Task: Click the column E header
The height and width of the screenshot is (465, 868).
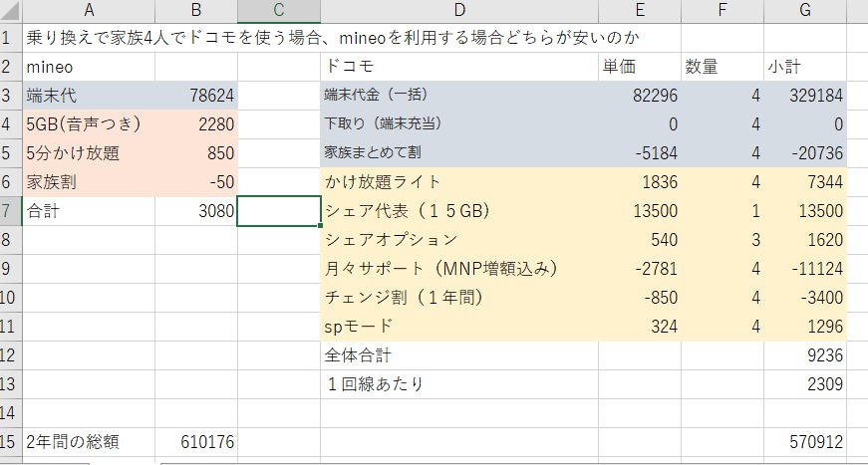Action: (x=639, y=11)
